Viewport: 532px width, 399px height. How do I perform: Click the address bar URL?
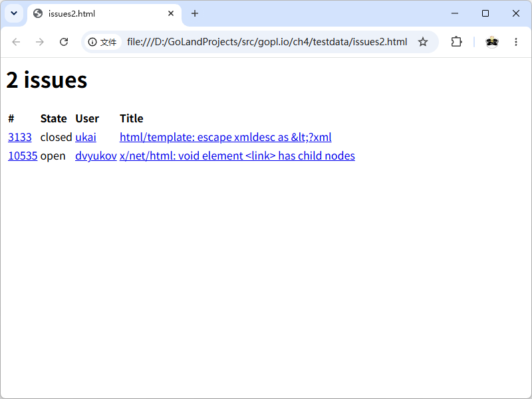(x=267, y=42)
